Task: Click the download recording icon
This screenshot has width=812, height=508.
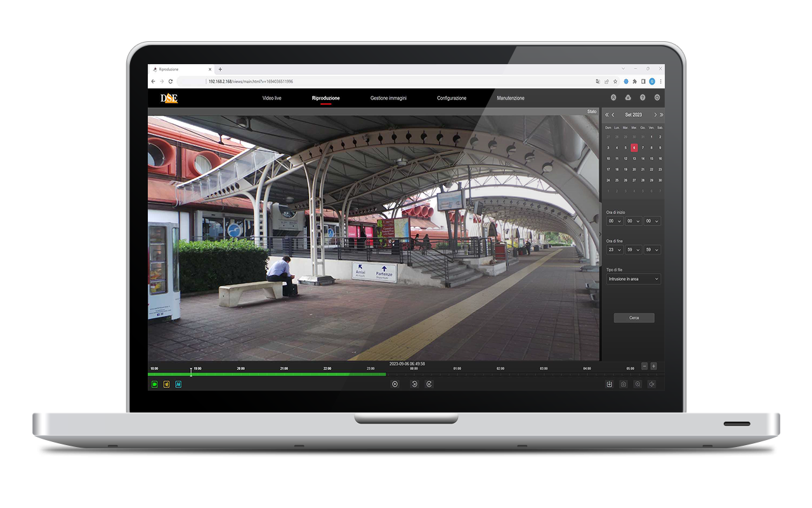Action: 609,384
